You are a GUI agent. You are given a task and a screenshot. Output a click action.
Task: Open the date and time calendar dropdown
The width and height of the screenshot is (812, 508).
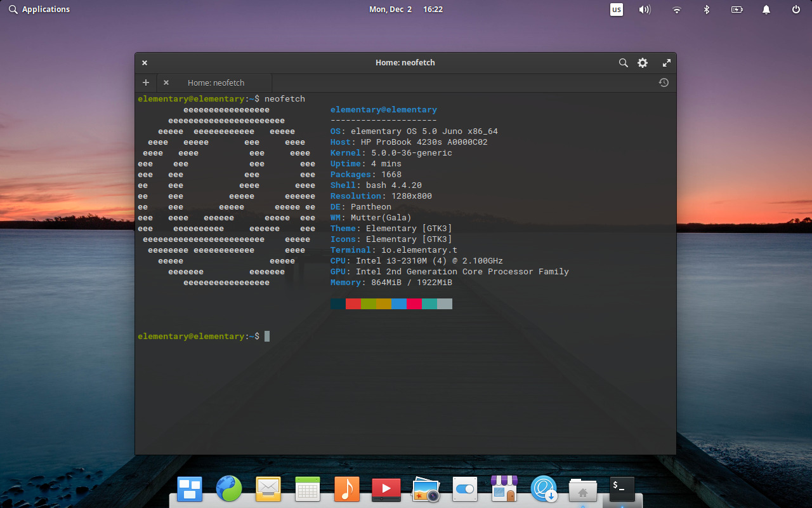406,10
